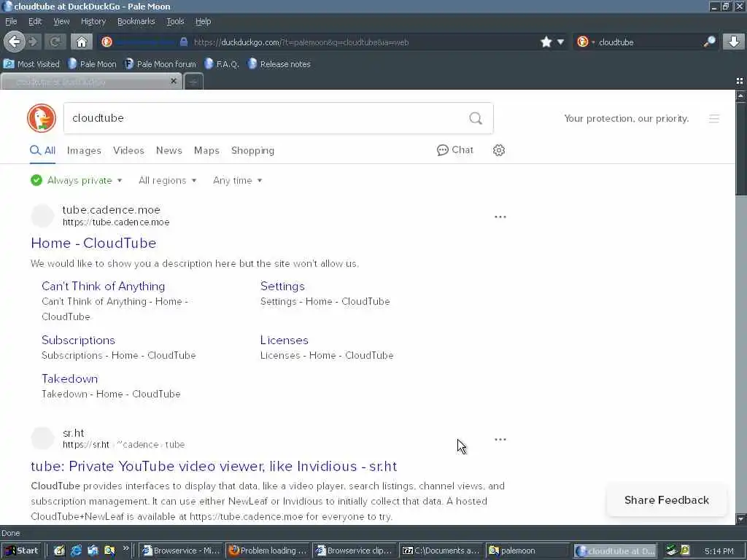The height and width of the screenshot is (560, 747).
Task: Open the downloads arrow button
Action: [x=734, y=42]
